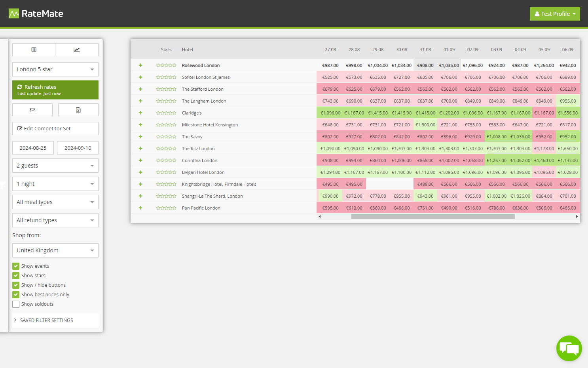Toggle Show / hide buttons checkbox
Screen dimensions: 588x368
click(16, 285)
